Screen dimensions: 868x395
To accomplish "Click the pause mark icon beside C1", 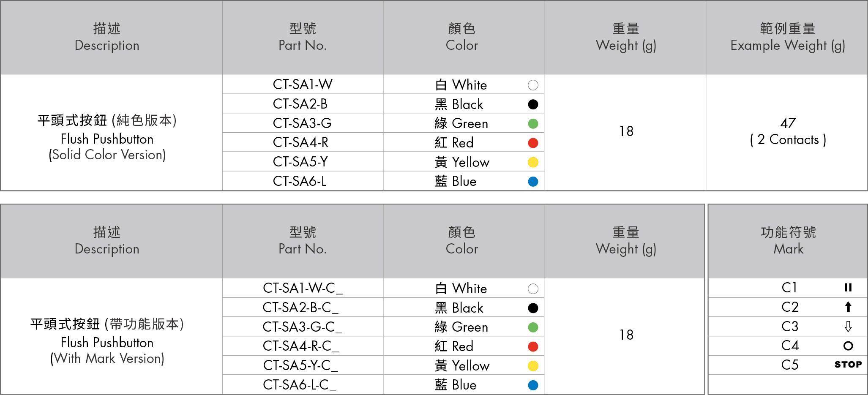I will coord(848,288).
